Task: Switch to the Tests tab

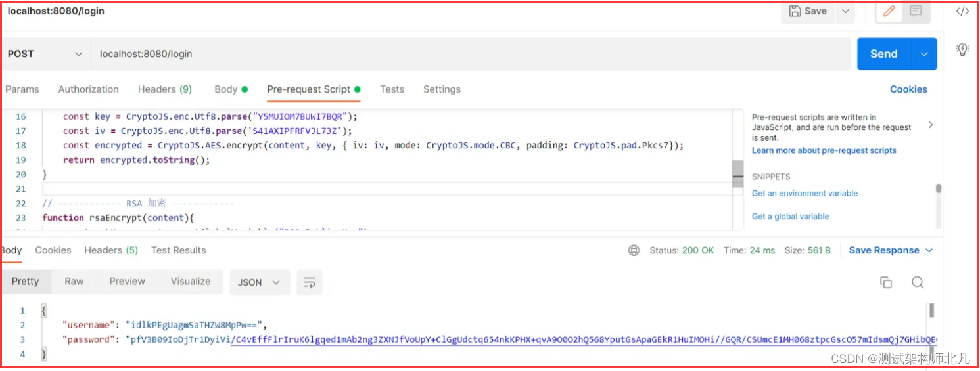Action: [392, 89]
